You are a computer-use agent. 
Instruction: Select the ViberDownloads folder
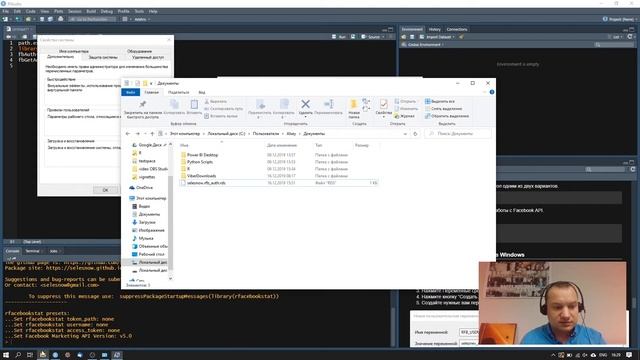(x=201, y=176)
